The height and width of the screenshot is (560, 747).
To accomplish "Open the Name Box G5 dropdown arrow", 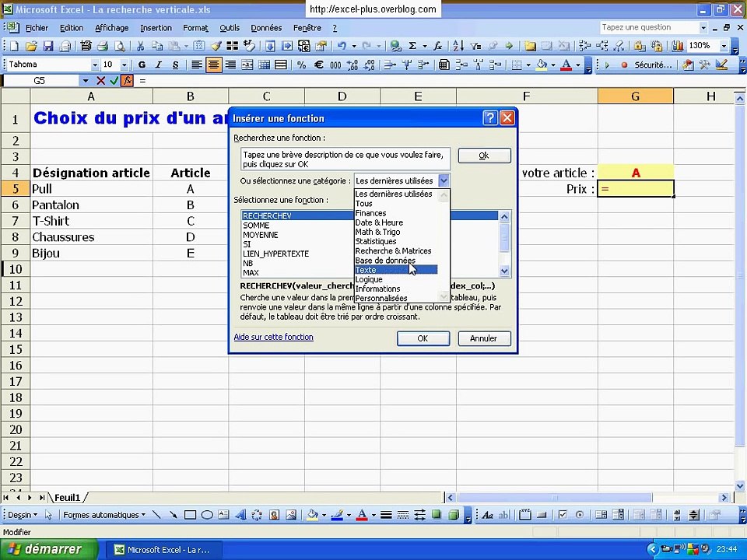I will (x=86, y=81).
